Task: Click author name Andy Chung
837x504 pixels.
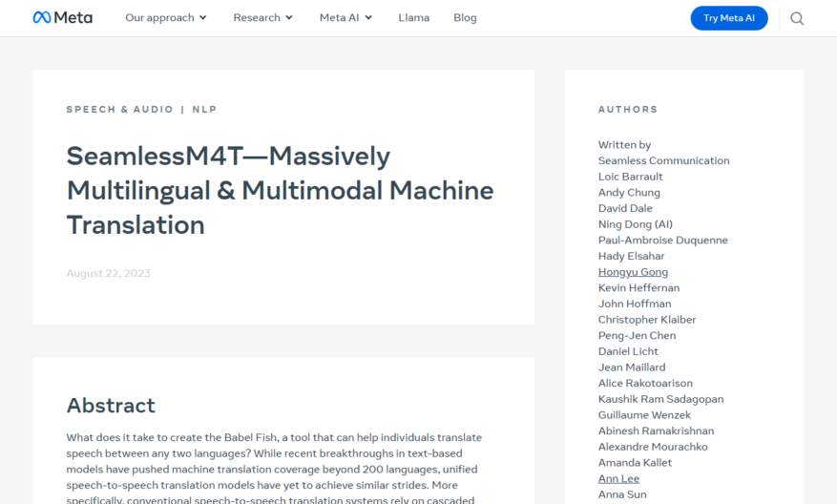Action: 629,192
